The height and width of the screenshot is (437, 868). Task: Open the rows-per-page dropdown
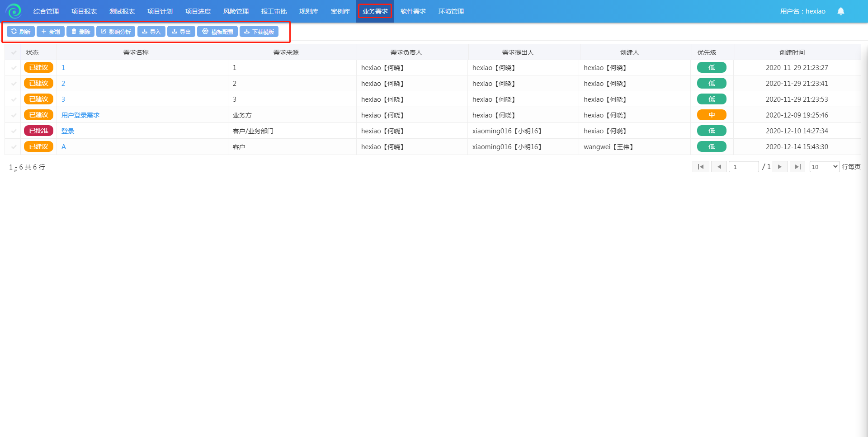click(825, 167)
